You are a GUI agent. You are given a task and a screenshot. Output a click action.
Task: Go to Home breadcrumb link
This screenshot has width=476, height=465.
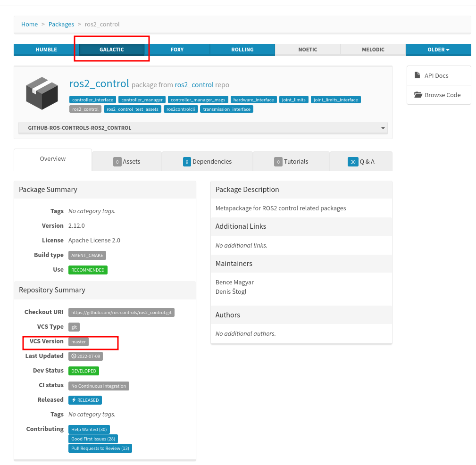[29, 24]
